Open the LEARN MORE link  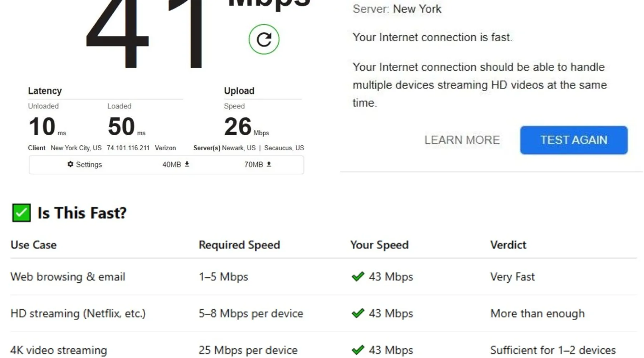tap(462, 140)
